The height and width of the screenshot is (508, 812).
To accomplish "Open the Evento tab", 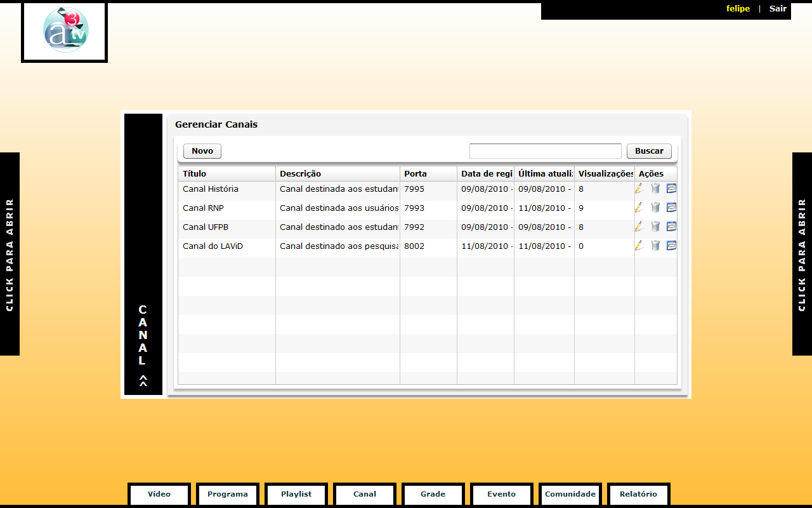I will (x=502, y=494).
